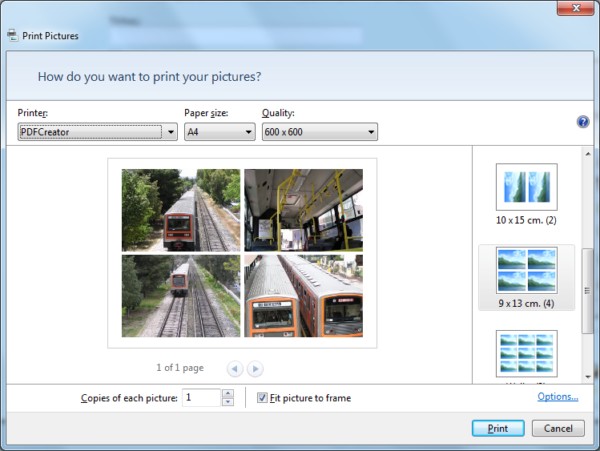Select the 10 x 15 cm. (2) layout
600x451 pixels.
tap(526, 194)
